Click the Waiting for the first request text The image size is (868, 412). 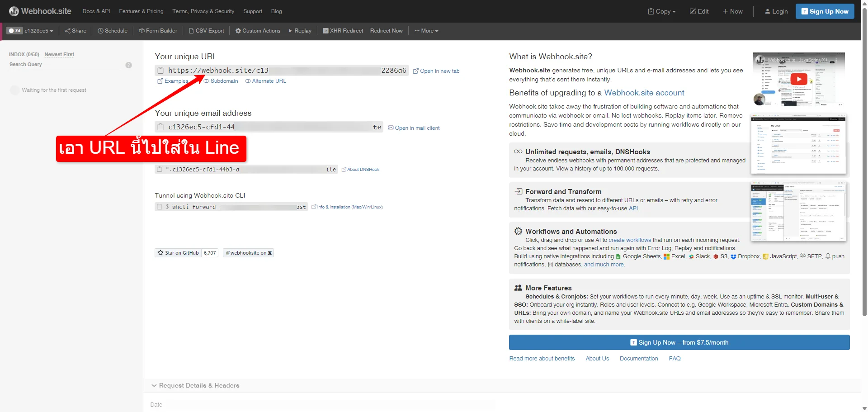[x=54, y=90]
